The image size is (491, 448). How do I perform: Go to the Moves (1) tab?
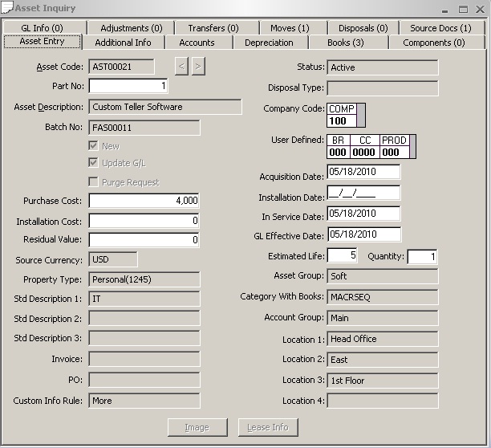(x=288, y=28)
